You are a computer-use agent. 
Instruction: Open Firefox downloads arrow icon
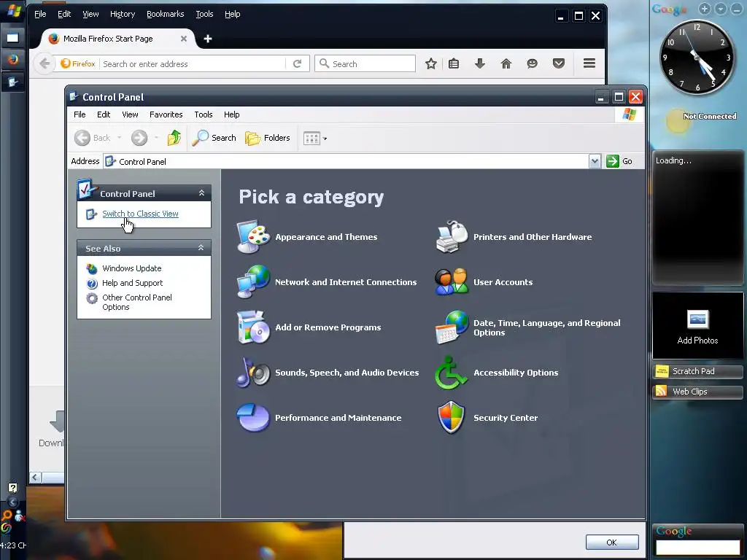coord(480,63)
